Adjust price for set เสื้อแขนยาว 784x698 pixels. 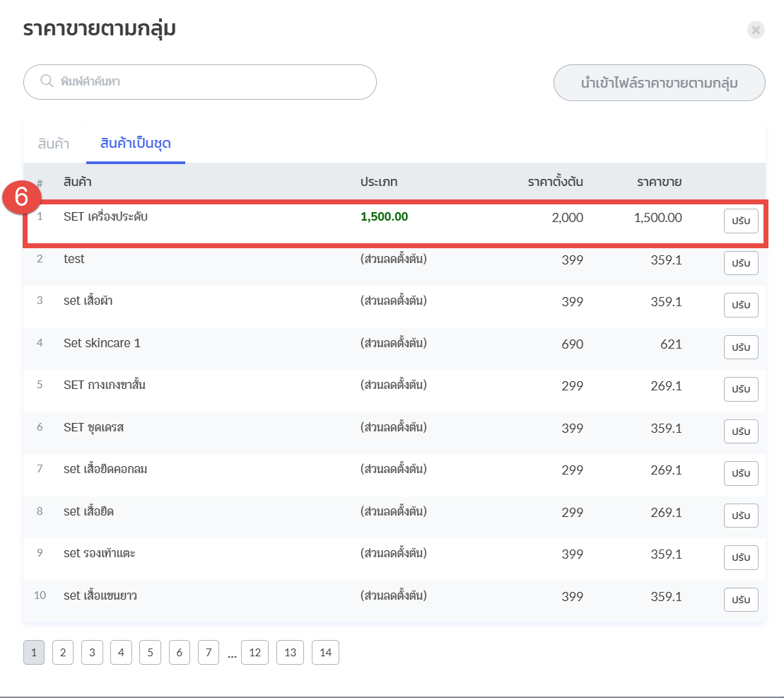740,600
